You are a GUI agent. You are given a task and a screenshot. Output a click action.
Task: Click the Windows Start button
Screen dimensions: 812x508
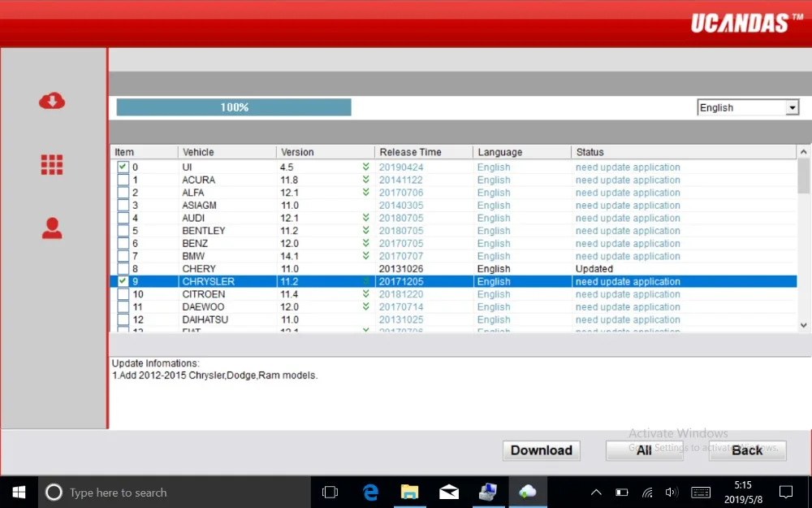point(19,492)
